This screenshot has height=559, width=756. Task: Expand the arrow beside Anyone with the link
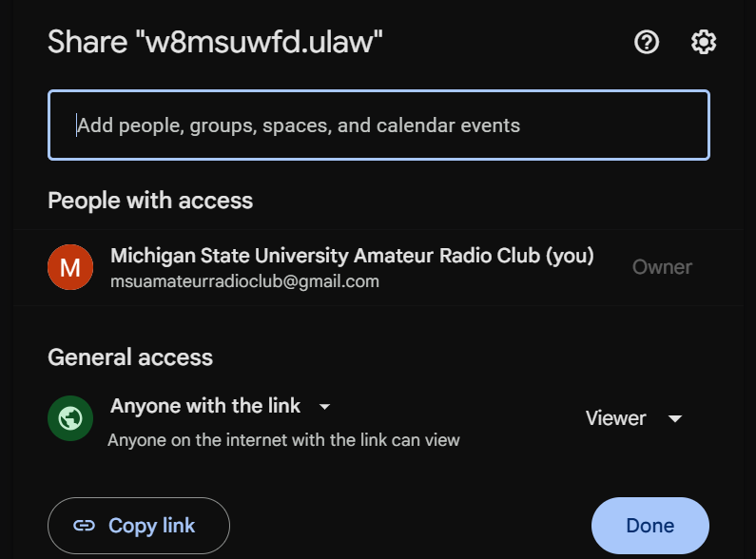click(x=324, y=407)
